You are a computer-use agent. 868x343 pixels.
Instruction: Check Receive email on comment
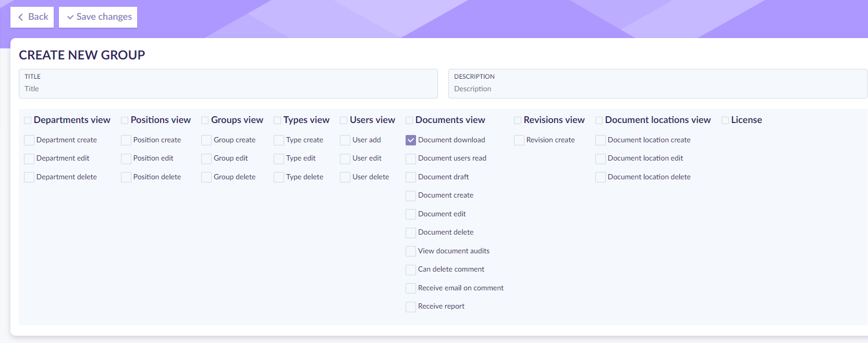[411, 288]
